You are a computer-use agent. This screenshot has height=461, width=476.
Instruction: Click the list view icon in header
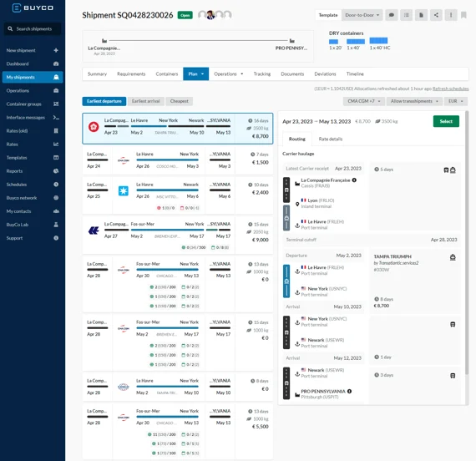[x=406, y=15]
